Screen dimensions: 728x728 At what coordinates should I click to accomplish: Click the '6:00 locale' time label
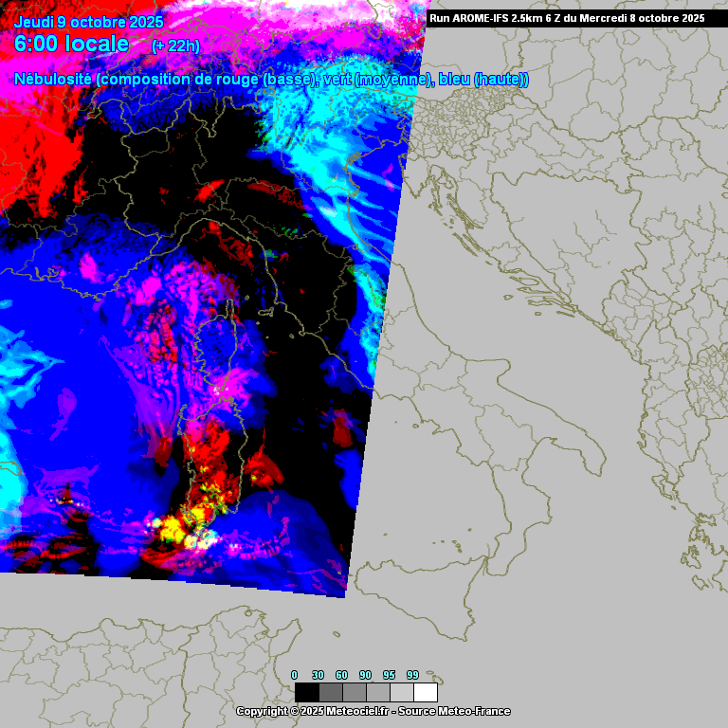point(71,44)
